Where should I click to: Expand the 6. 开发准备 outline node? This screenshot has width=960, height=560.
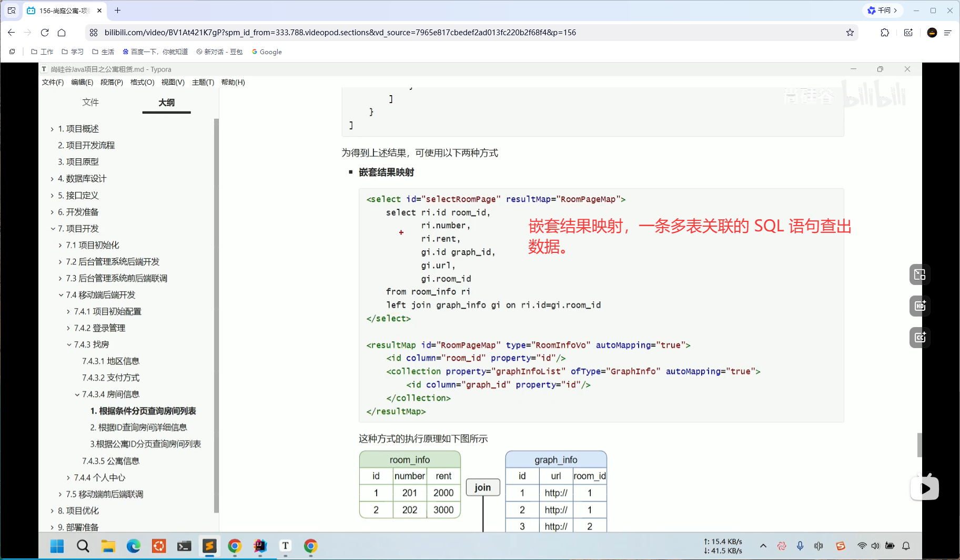(x=52, y=212)
